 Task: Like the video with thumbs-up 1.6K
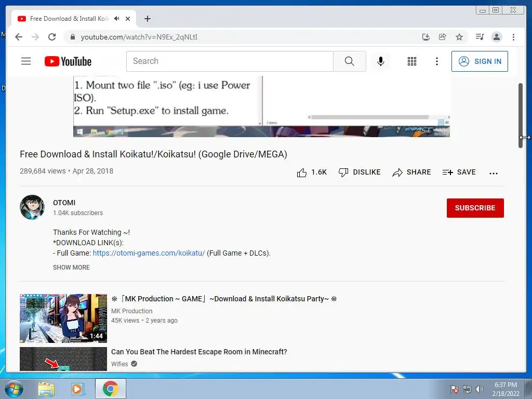[312, 172]
